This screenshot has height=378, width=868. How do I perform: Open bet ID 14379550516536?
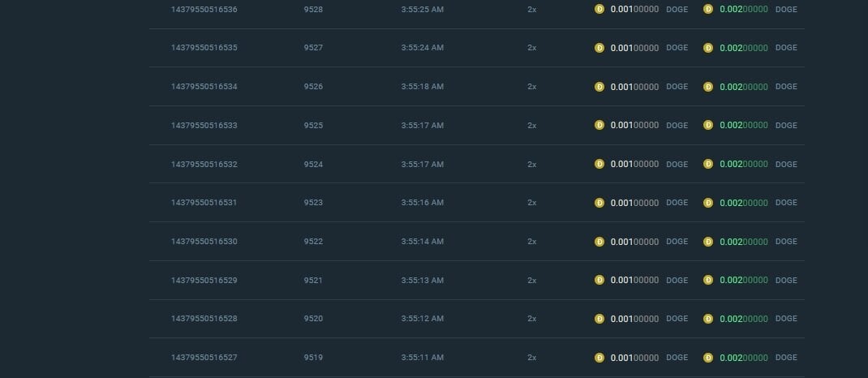point(204,9)
